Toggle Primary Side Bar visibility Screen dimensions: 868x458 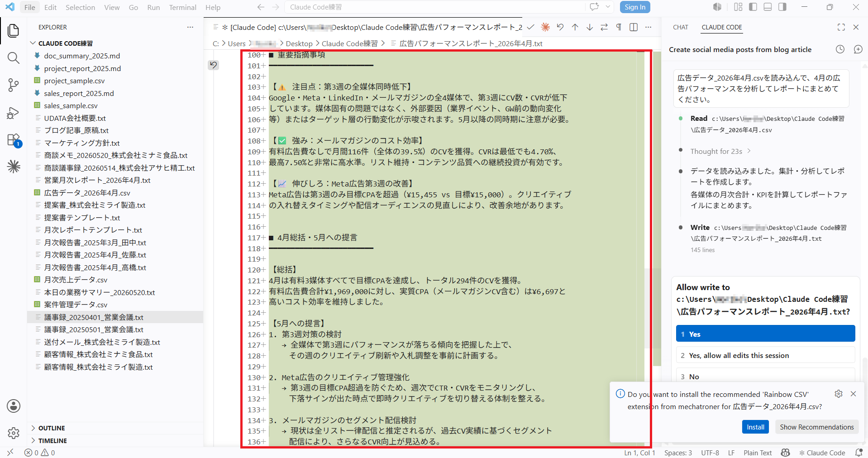pos(753,7)
